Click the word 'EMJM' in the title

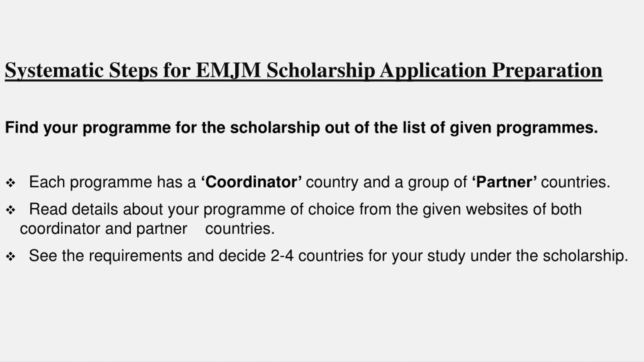coord(228,70)
